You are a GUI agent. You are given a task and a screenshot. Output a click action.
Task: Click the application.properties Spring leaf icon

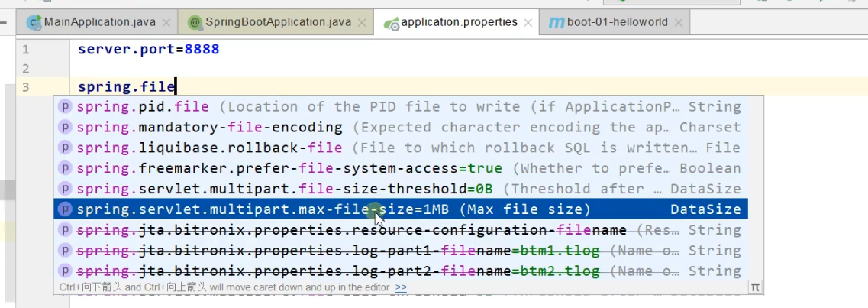(x=392, y=23)
